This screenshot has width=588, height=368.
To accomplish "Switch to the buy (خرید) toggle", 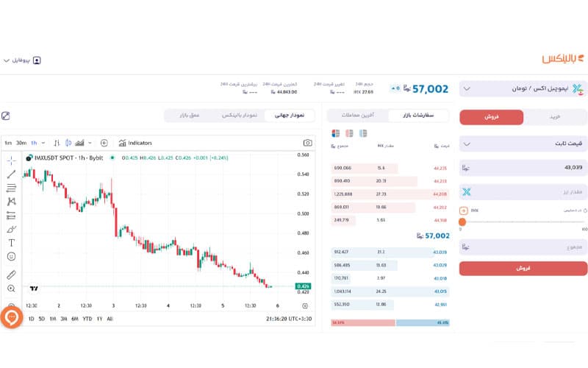I will click(556, 117).
